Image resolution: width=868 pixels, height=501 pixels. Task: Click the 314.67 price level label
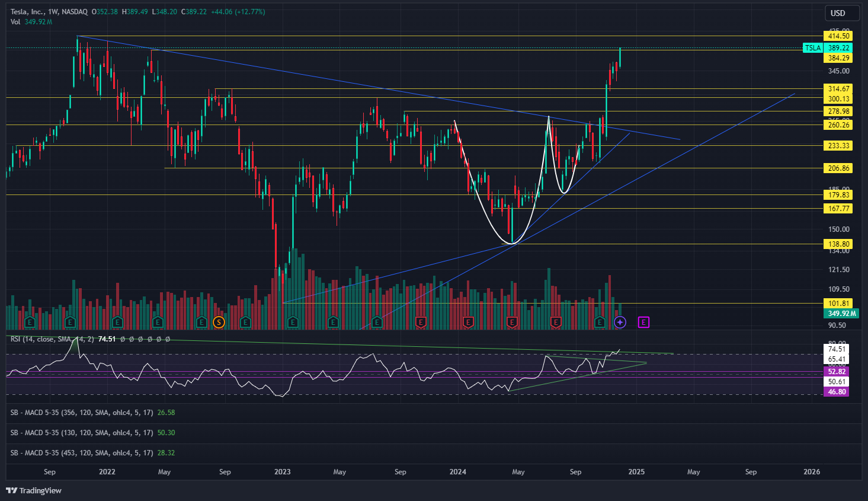(x=838, y=89)
